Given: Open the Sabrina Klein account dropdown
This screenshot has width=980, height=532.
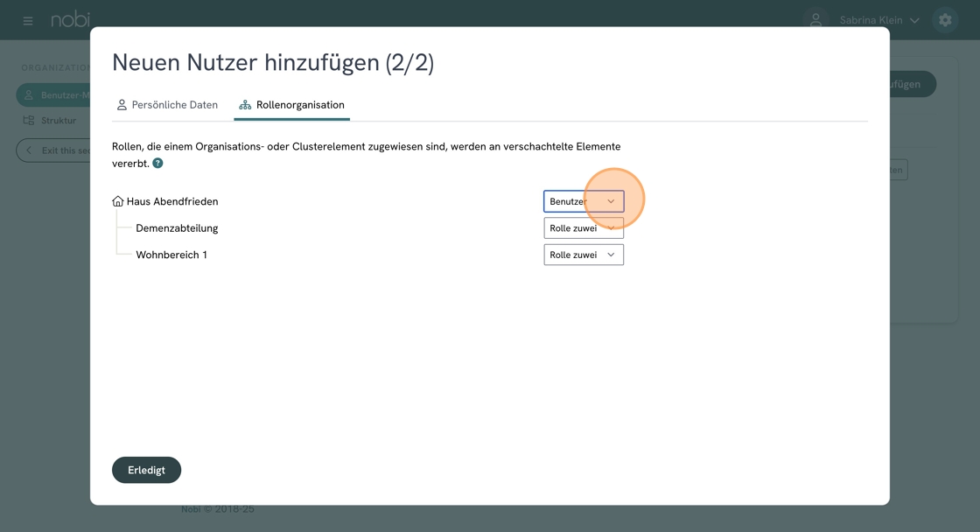Looking at the screenshot, I should 878,20.
